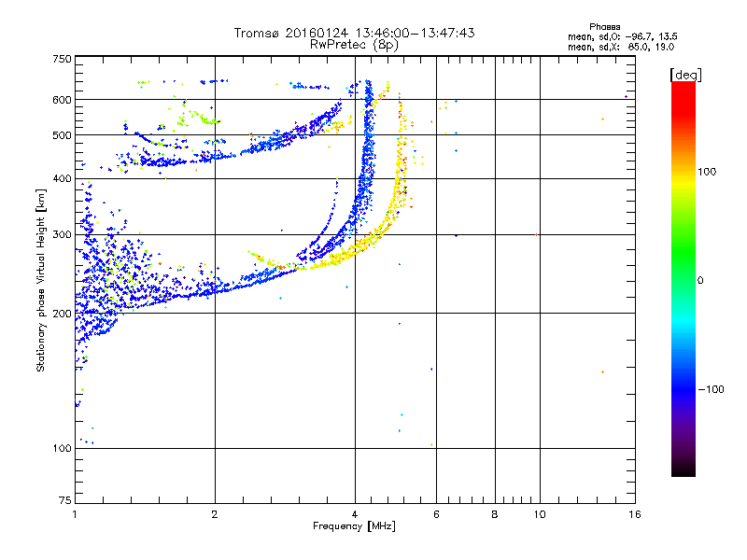
Task: Click the '300' height tick label
Action: pyautogui.click(x=63, y=235)
